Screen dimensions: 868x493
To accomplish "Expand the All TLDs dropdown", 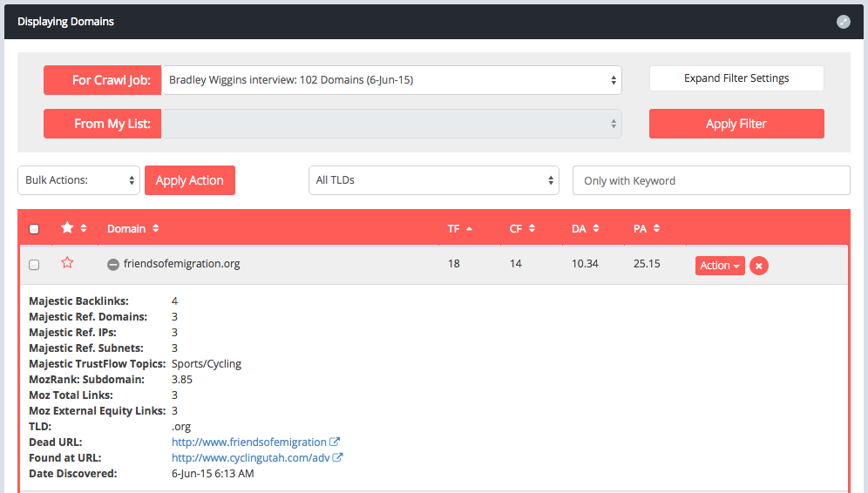I will click(x=433, y=180).
